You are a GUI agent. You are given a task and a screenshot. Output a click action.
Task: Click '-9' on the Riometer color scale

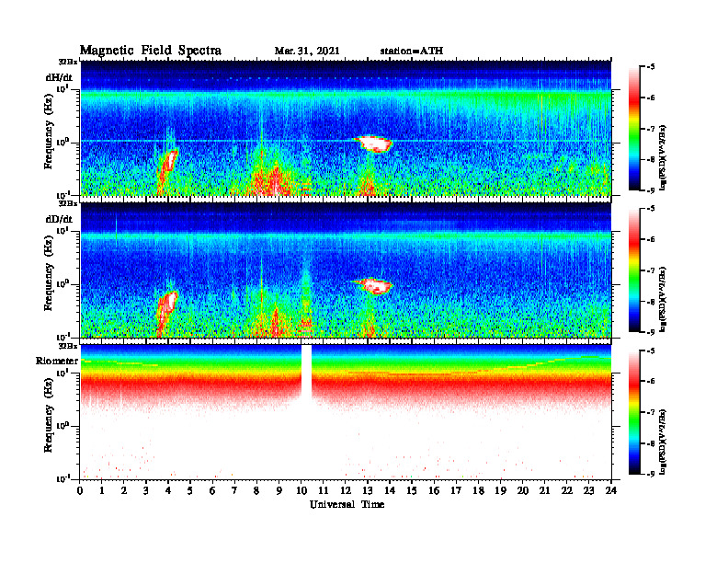click(x=650, y=474)
